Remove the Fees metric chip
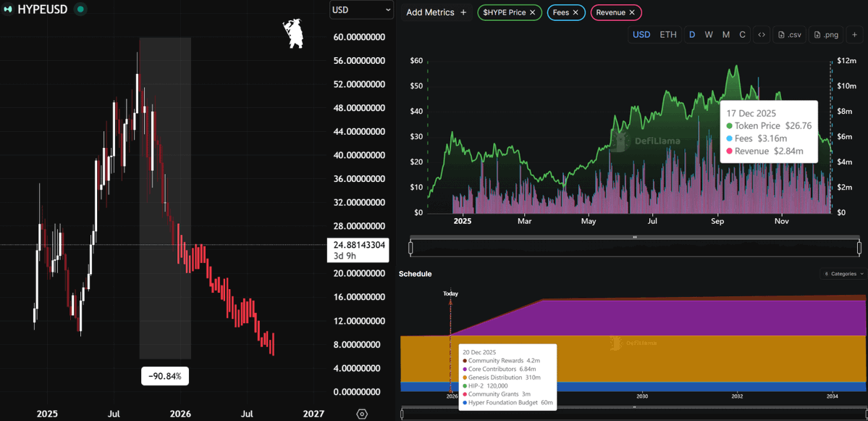The image size is (868, 421). pyautogui.click(x=575, y=12)
